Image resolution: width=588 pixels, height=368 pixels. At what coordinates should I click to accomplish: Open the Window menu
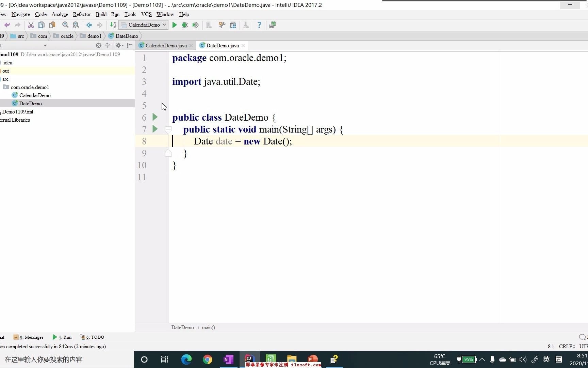[165, 14]
